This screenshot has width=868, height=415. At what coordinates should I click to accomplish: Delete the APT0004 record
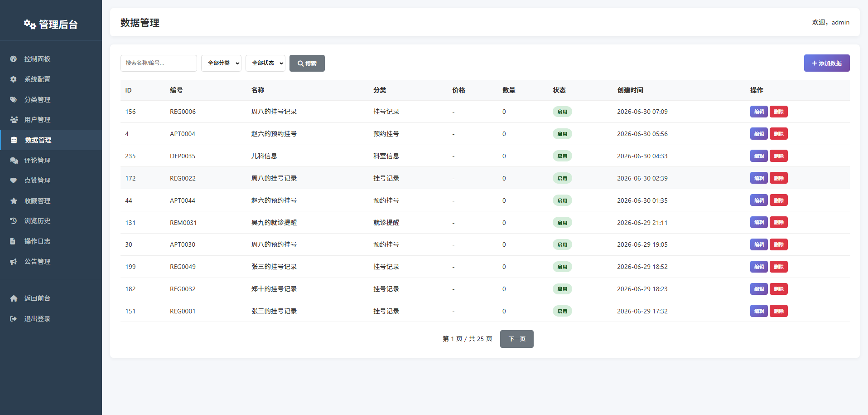pos(779,134)
